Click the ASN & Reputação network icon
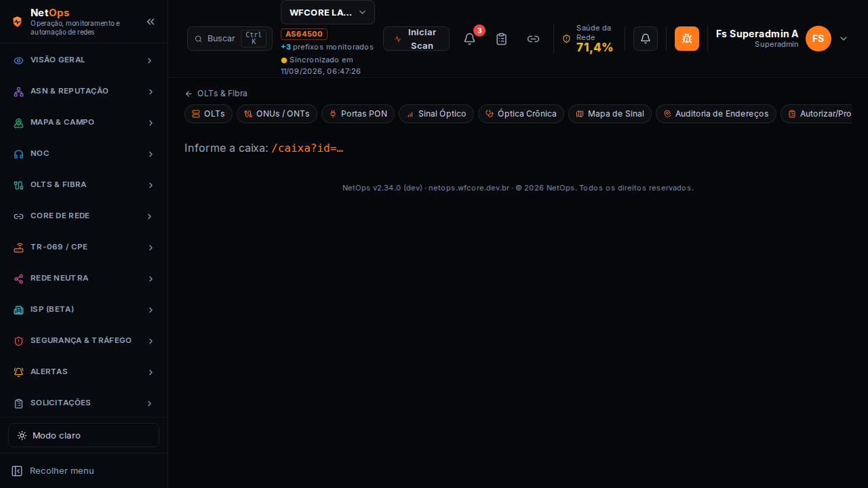 (19, 91)
